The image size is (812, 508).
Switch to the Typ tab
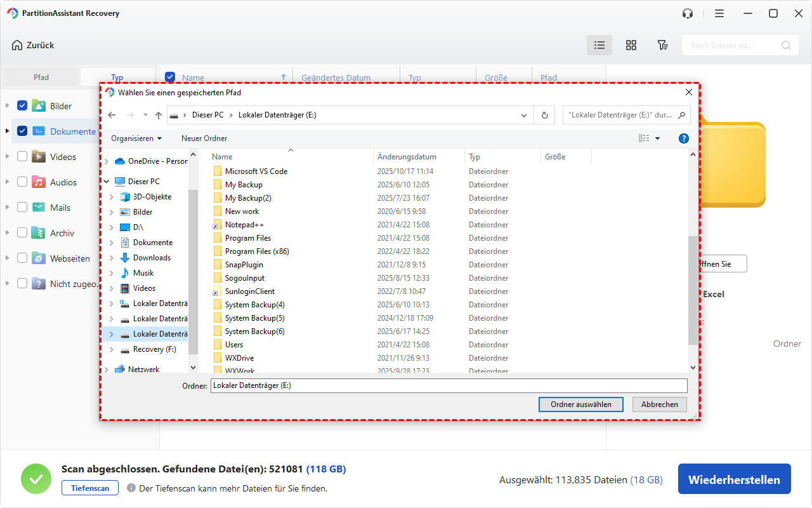(117, 77)
